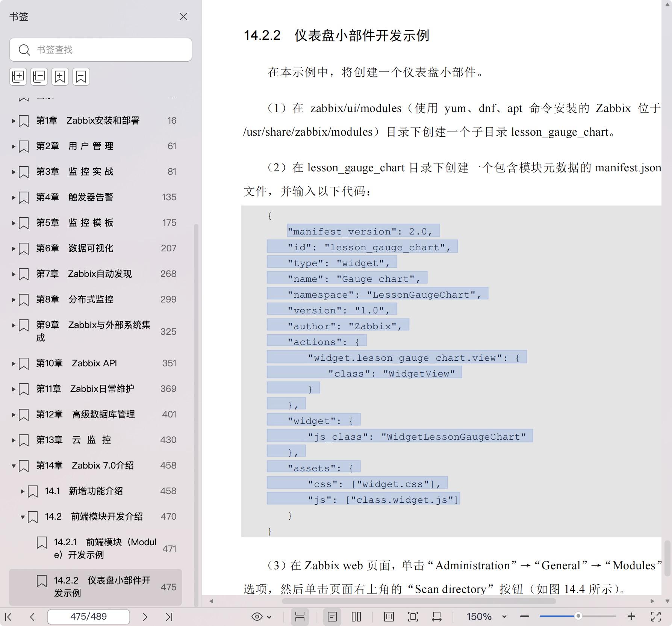This screenshot has width=672, height=626.
Task: Click bookmark icon beside 第12章 高级数据库管理
Action: [x=24, y=415]
